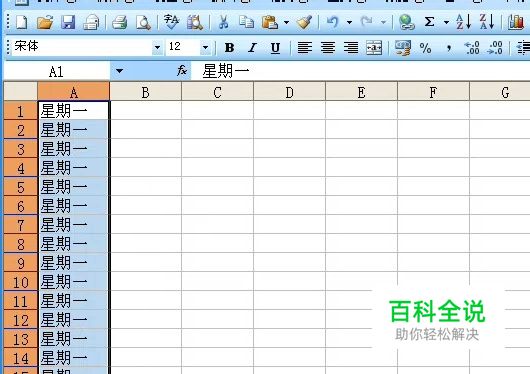530x374 pixels.
Task: Open the Undo history dropdown arrow
Action: coord(350,23)
